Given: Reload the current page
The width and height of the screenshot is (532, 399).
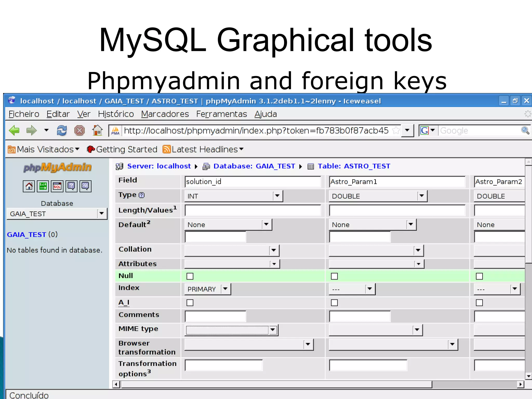Looking at the screenshot, I should (62, 130).
